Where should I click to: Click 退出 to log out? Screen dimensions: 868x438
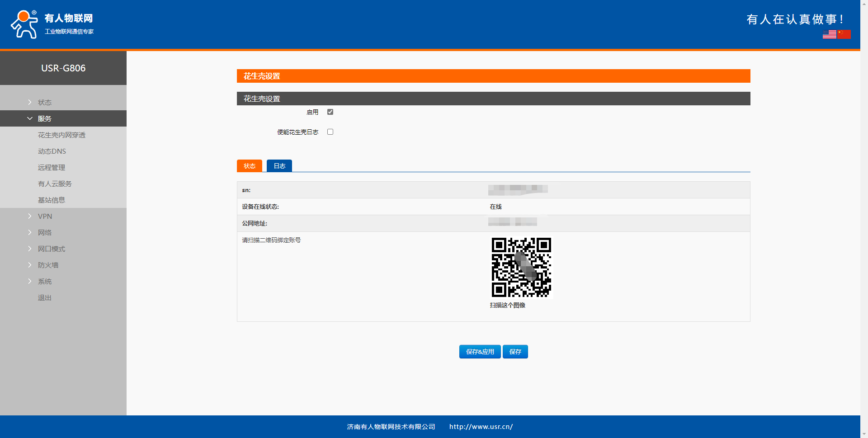tap(44, 298)
